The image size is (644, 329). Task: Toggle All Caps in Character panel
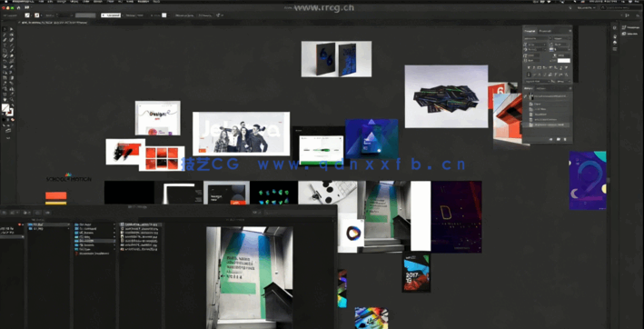click(540, 68)
